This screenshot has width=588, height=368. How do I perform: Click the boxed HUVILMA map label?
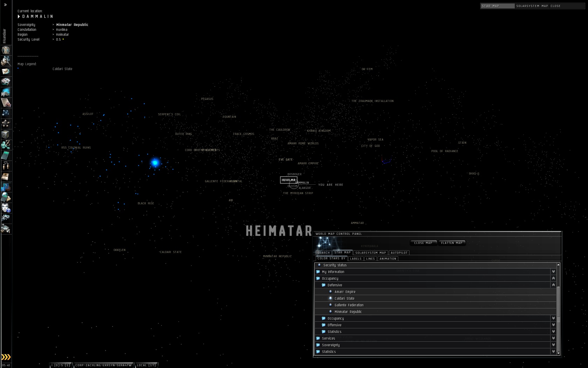289,180
